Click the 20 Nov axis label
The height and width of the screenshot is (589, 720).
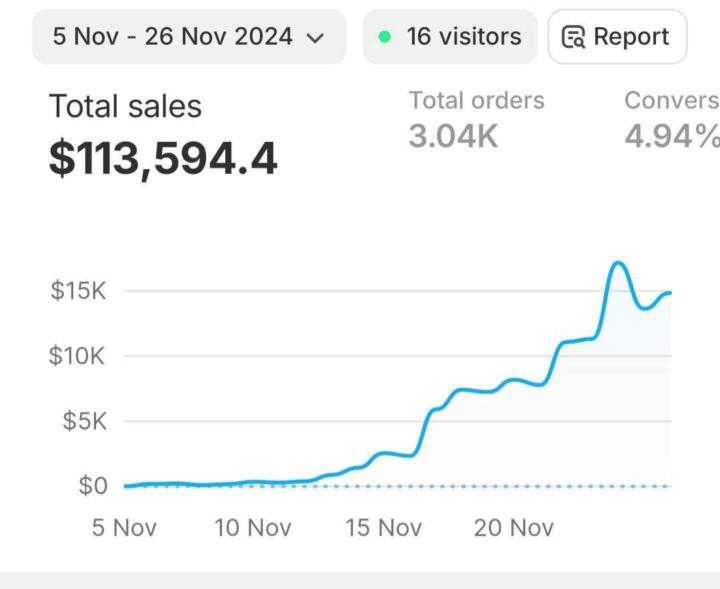click(x=514, y=527)
